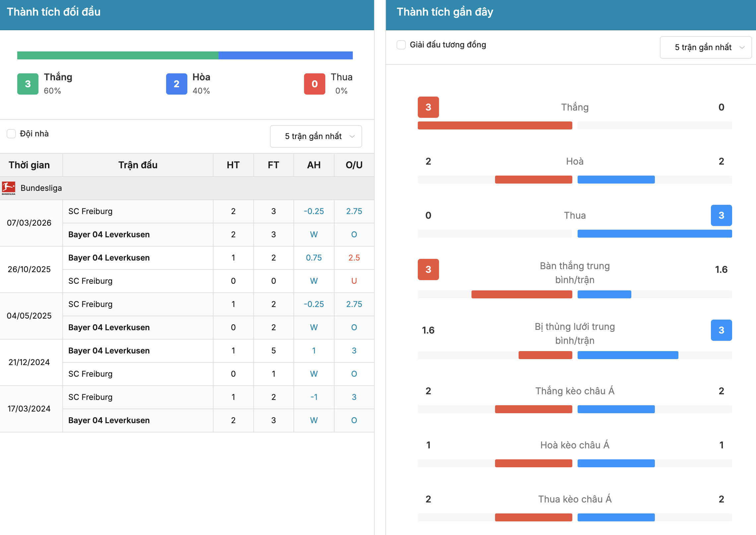Click the blue segment of the head-to-head bar
The width and height of the screenshot is (756, 535).
(x=285, y=55)
